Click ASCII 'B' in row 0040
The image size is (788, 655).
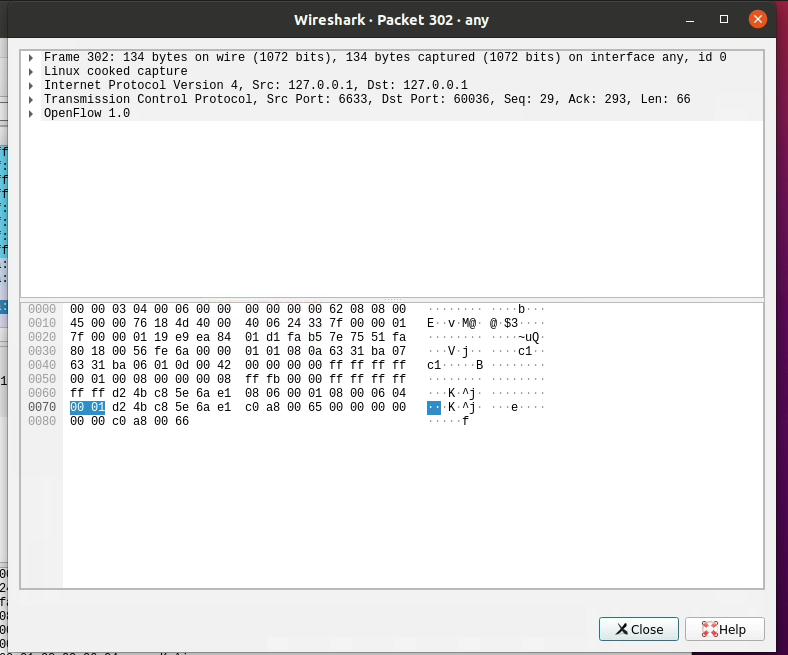(x=479, y=365)
